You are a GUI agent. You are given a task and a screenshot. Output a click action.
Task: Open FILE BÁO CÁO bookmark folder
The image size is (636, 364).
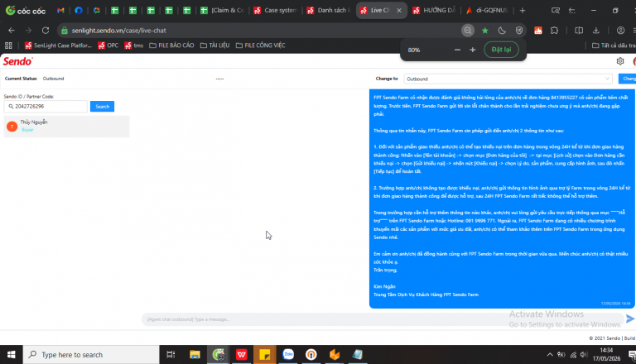pyautogui.click(x=171, y=45)
